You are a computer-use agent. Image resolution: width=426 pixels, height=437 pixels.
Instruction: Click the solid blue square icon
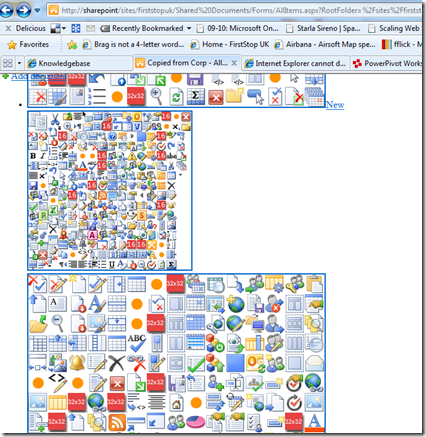coord(235,363)
